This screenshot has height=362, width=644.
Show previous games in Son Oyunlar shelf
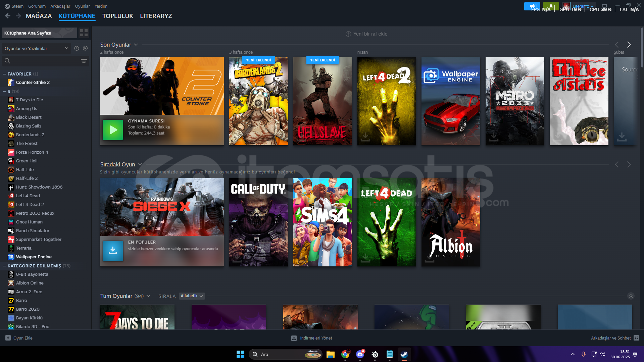pos(616,45)
